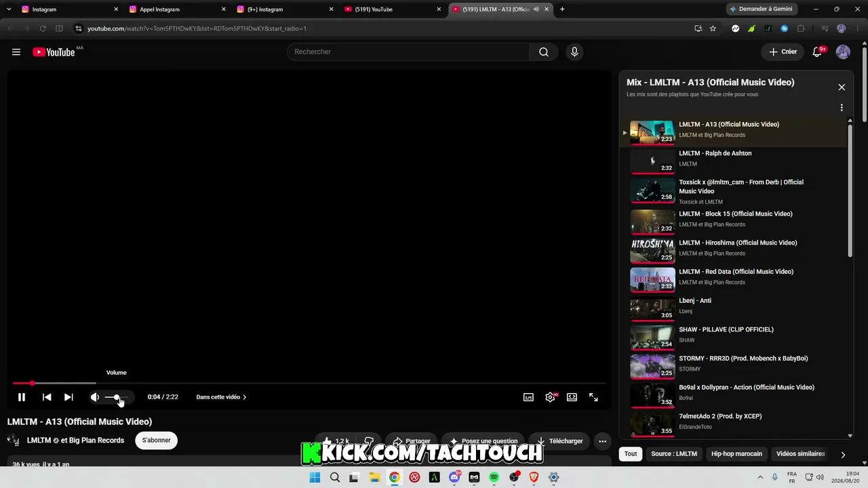The width and height of the screenshot is (868, 488).
Task: Open the 'Toxsick x @lmltm_csm - From Derb' thumbnail
Action: coord(652,190)
